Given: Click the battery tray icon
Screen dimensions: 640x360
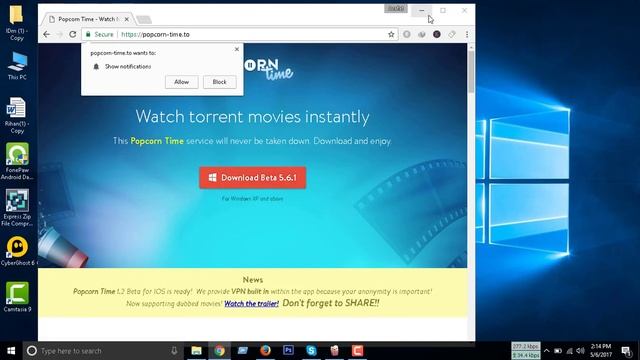Looking at the screenshot, I should click(558, 351).
